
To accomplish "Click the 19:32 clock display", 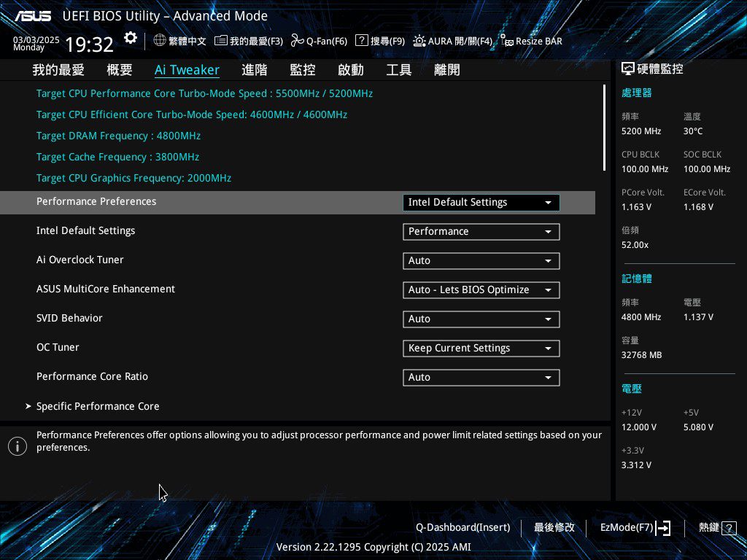I will pyautogui.click(x=89, y=44).
